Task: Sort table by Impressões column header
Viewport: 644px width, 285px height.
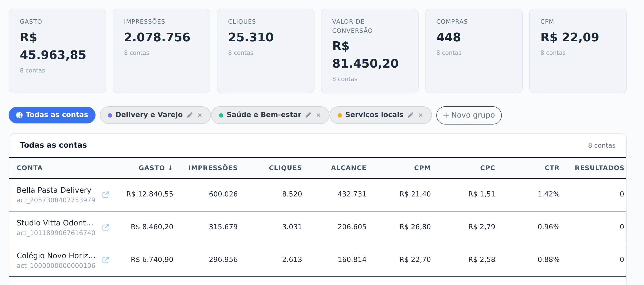Action: pos(213,168)
